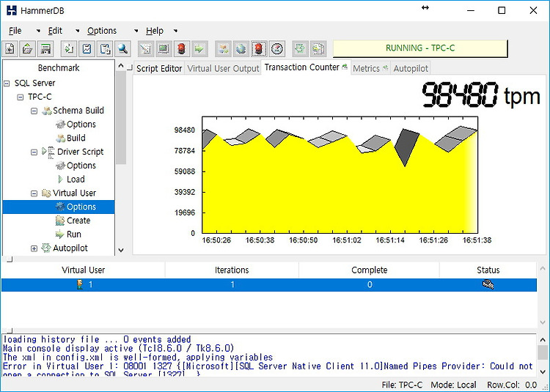Click the Paste clipboard toolbar icon
The image size is (550, 392).
click(x=105, y=48)
